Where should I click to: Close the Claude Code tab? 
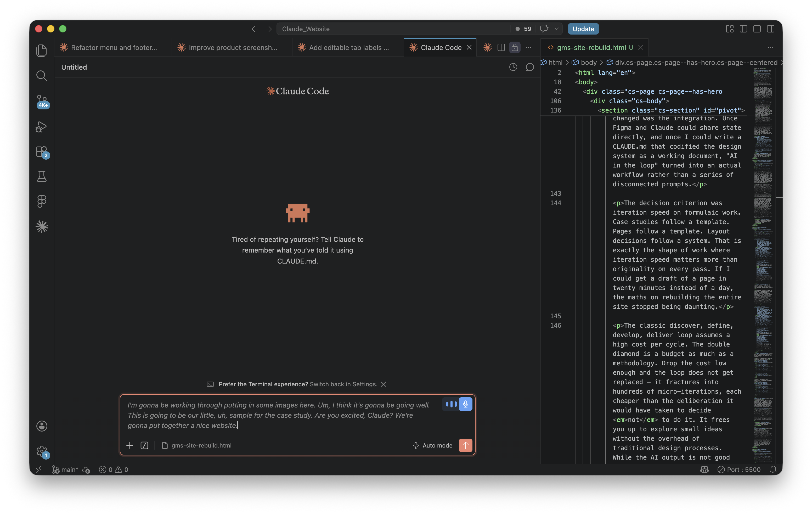[469, 48]
